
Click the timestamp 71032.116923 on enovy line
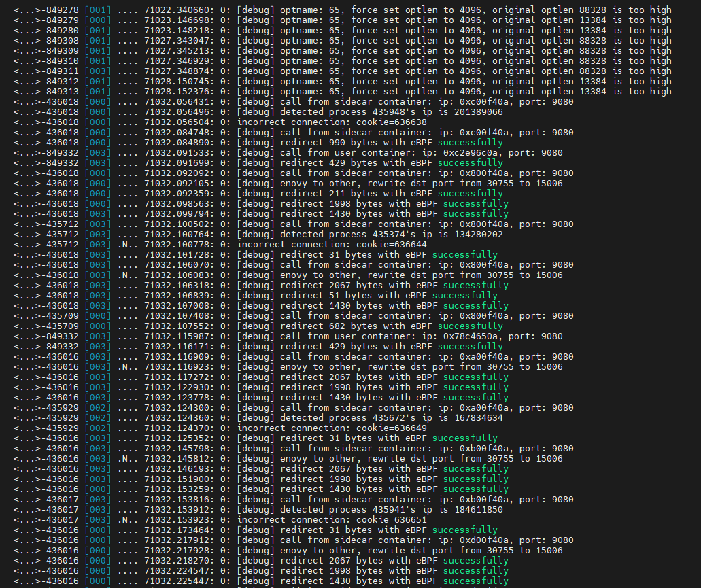pos(177,367)
